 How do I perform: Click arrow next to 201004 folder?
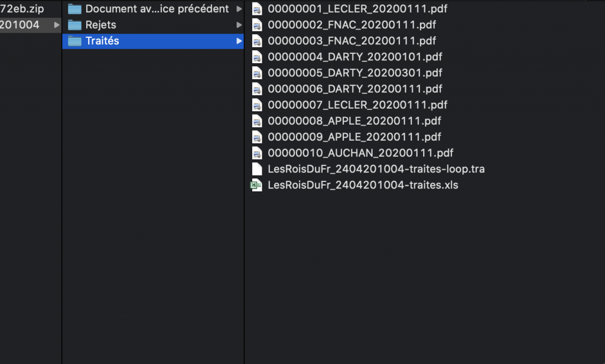[57, 25]
